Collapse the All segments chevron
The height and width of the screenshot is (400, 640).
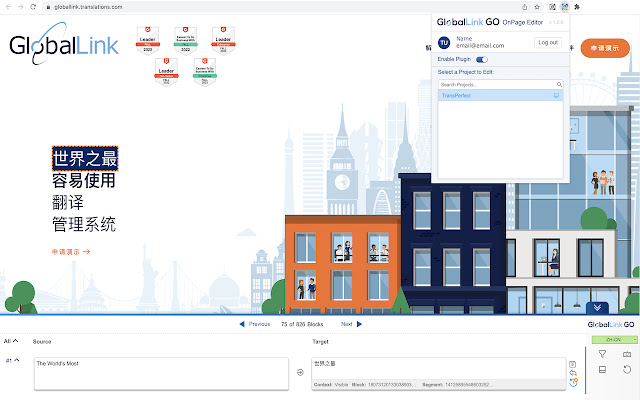[16, 341]
